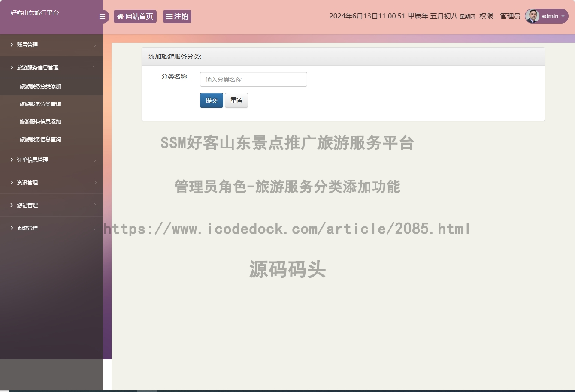575x392 pixels.
Task: Click the right chevron beside 系统管理
Action: pos(95,228)
